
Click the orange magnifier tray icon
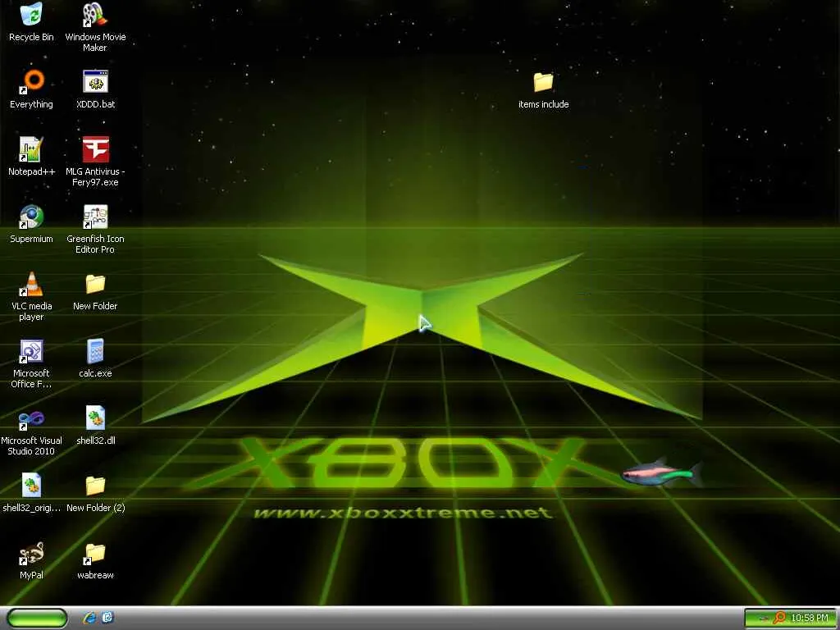coord(779,618)
